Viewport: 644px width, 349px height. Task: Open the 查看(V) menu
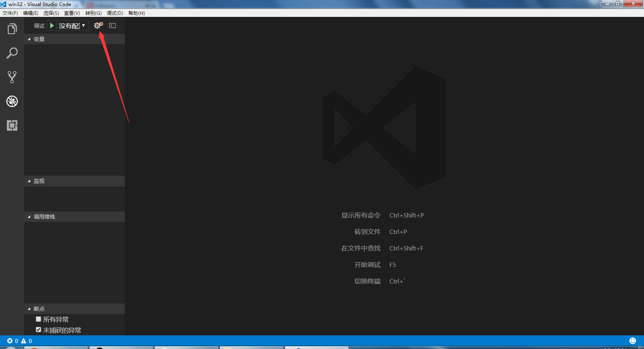pos(72,13)
